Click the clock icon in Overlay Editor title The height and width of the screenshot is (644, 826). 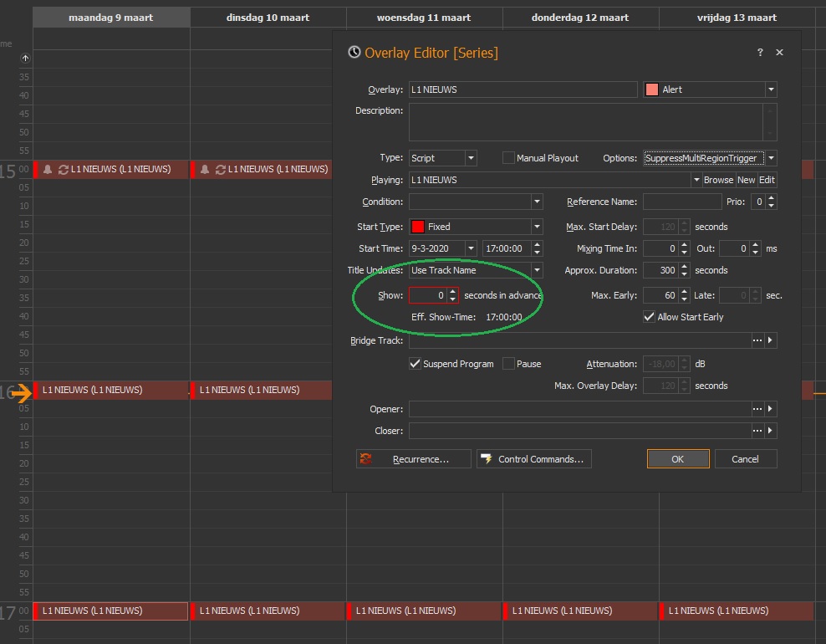[354, 52]
